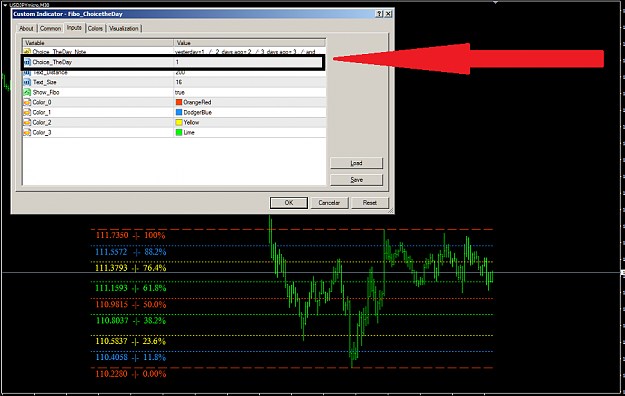Click the 110.9815 50.0% Fibo label
The image size is (625, 396).
(131, 304)
